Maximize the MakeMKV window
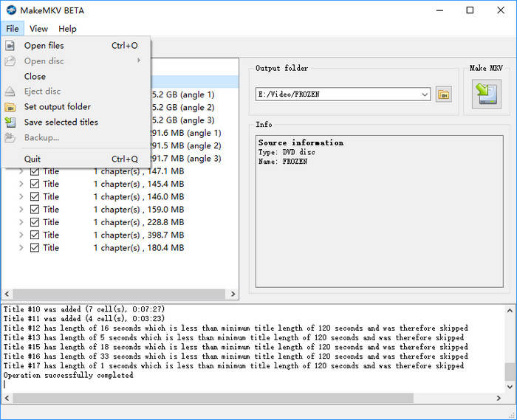The image size is (517, 420). pos(470,10)
